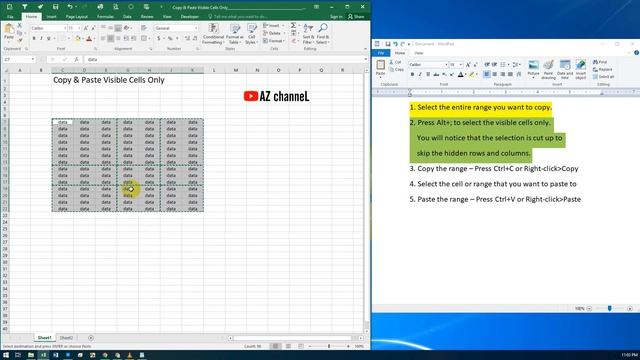Click Excel formula bar containing data
Image resolution: width=640 pixels, height=360 pixels.
(x=224, y=60)
